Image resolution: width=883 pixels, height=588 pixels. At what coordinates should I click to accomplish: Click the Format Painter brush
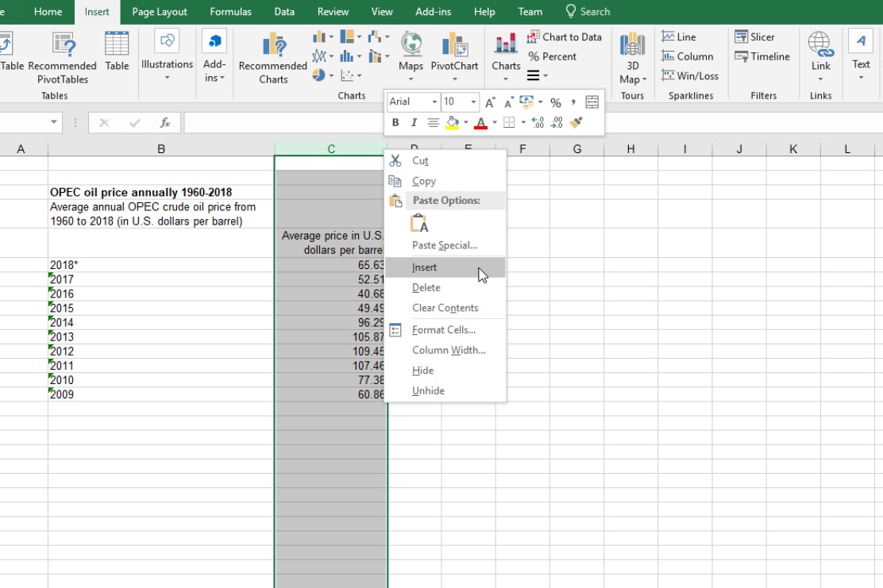pos(576,123)
